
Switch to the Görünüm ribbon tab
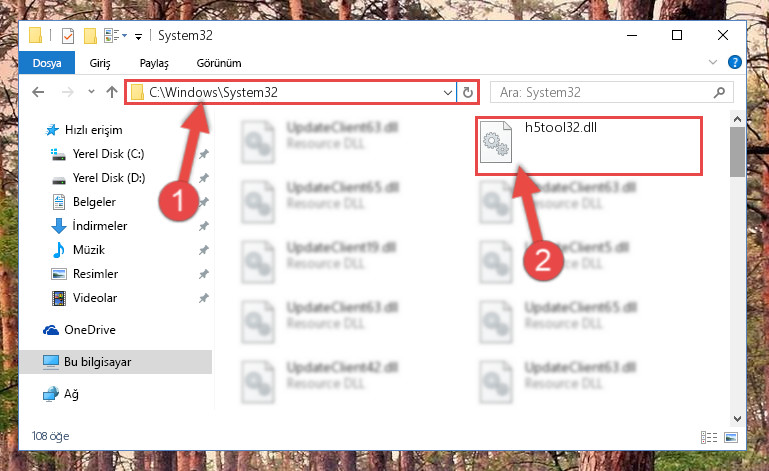pyautogui.click(x=219, y=63)
